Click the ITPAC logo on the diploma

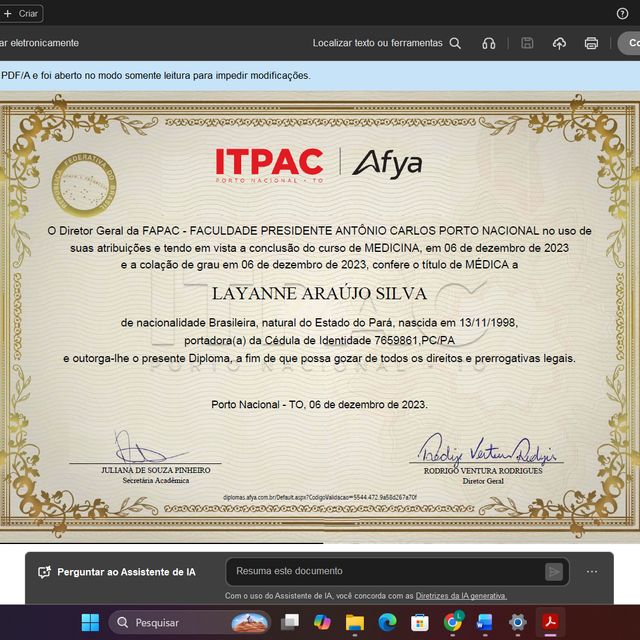click(x=269, y=165)
